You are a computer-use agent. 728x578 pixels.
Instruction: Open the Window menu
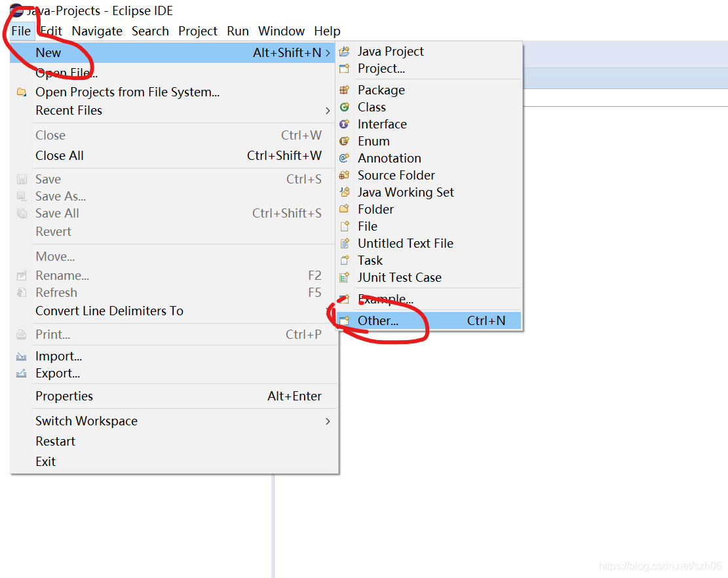point(281,31)
